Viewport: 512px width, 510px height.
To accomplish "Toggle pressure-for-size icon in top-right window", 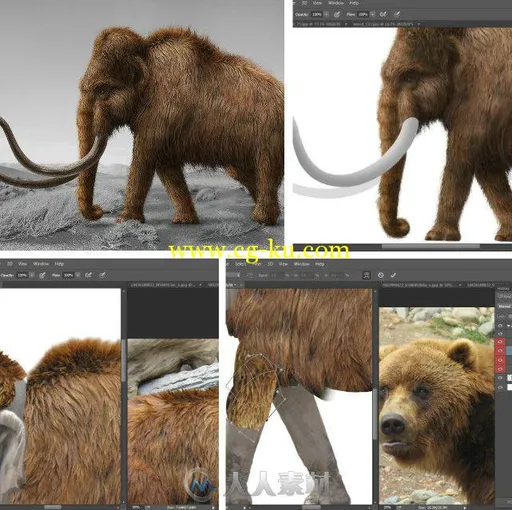I will (x=397, y=14).
